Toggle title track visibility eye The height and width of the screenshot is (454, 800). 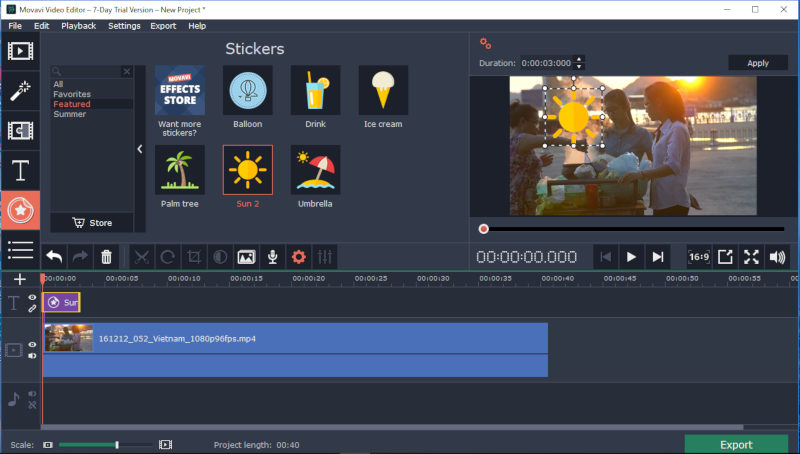tap(32, 297)
